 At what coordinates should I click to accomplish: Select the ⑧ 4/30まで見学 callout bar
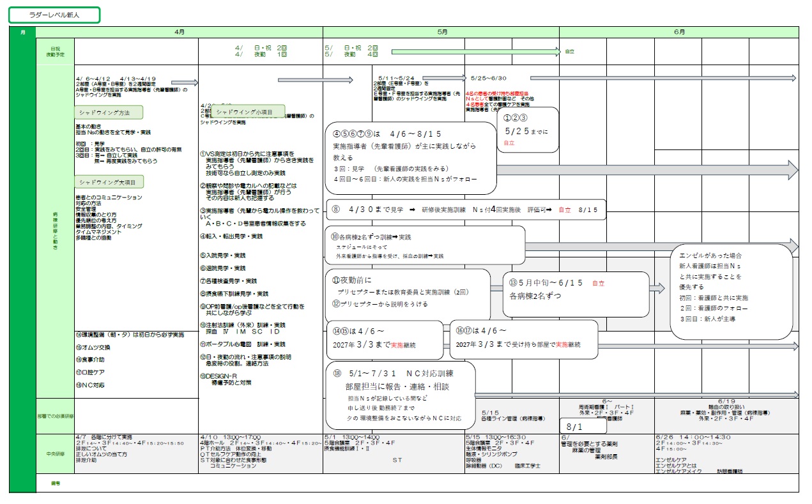point(466,210)
